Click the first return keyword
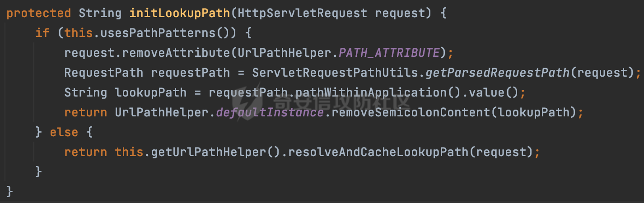 (x=86, y=112)
